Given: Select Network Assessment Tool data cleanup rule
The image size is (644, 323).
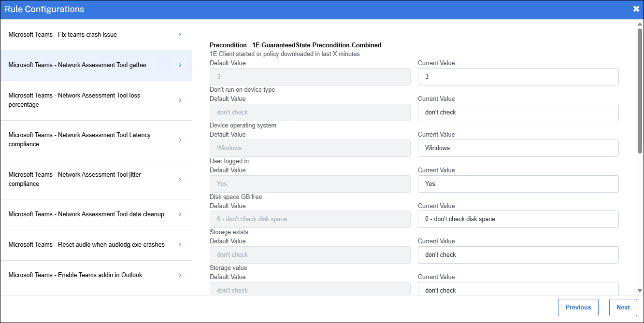Looking at the screenshot, I should pos(86,214).
